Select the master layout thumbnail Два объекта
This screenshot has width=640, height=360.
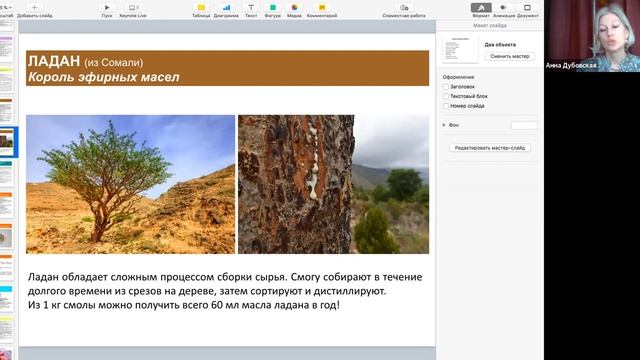[x=460, y=49]
